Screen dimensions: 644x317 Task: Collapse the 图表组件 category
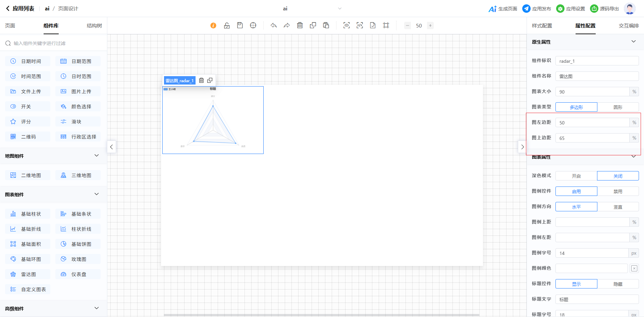tap(97, 194)
